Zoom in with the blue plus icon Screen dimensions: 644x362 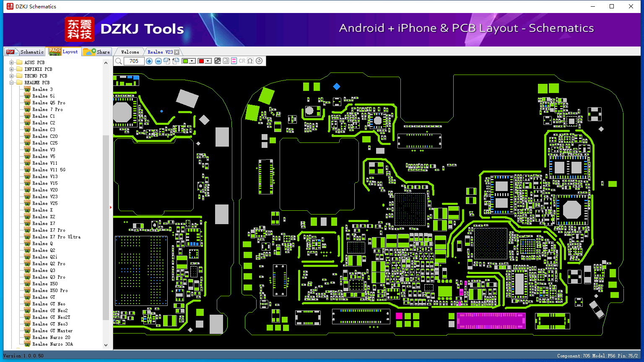pos(149,61)
